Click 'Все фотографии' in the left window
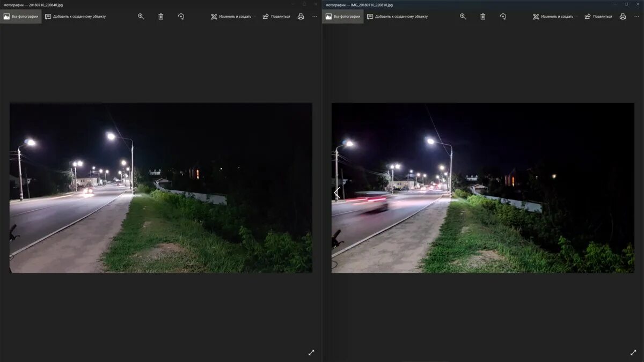This screenshot has width=644, height=362. tap(21, 17)
